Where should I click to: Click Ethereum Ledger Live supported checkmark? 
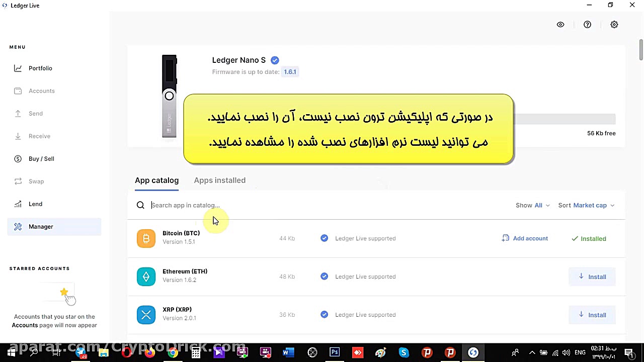pyautogui.click(x=325, y=277)
